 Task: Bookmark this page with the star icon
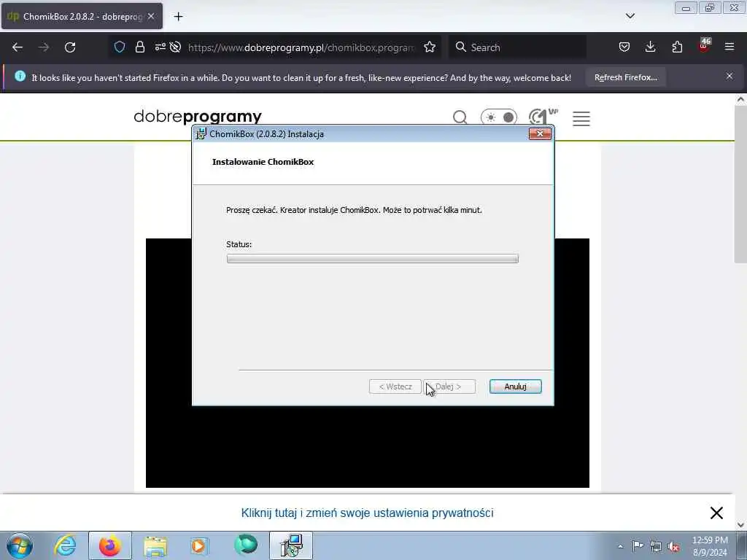point(430,47)
